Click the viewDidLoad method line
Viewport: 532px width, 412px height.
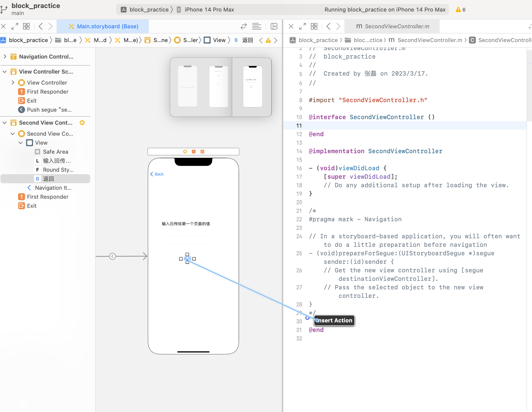pos(347,168)
